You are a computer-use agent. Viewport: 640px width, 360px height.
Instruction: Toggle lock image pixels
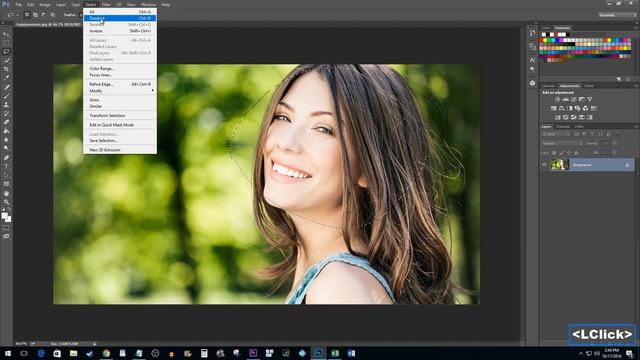click(562, 153)
